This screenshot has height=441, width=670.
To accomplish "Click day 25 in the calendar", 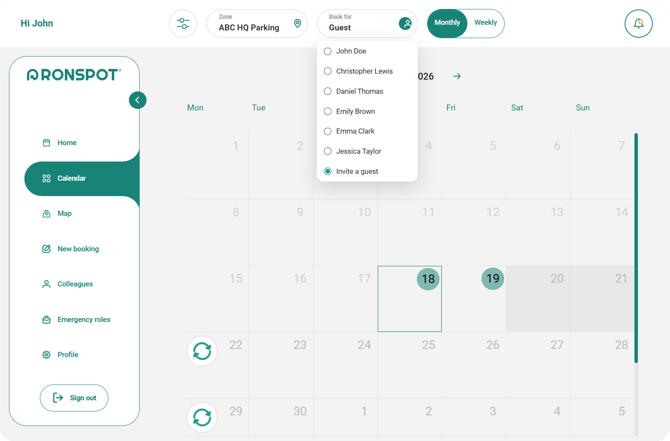I will point(409,365).
